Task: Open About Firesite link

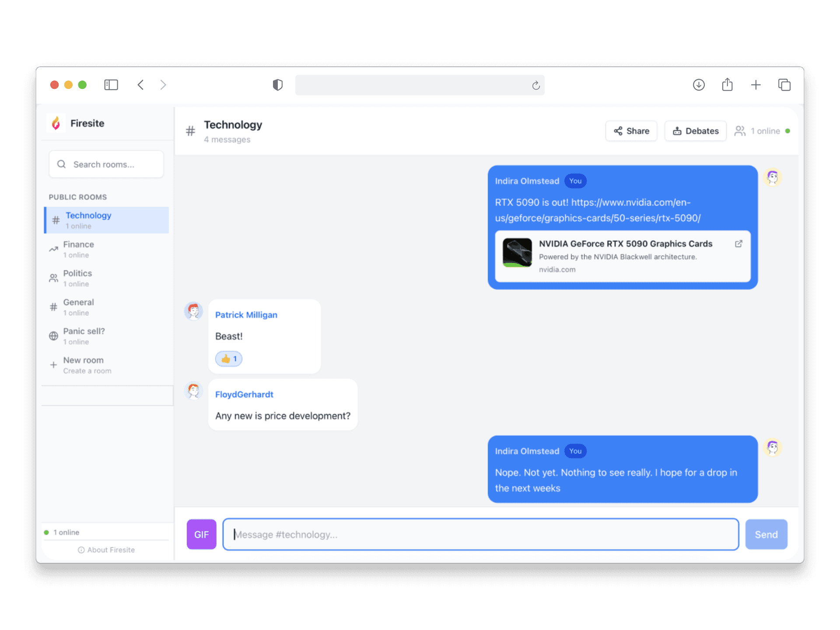Action: (106, 550)
